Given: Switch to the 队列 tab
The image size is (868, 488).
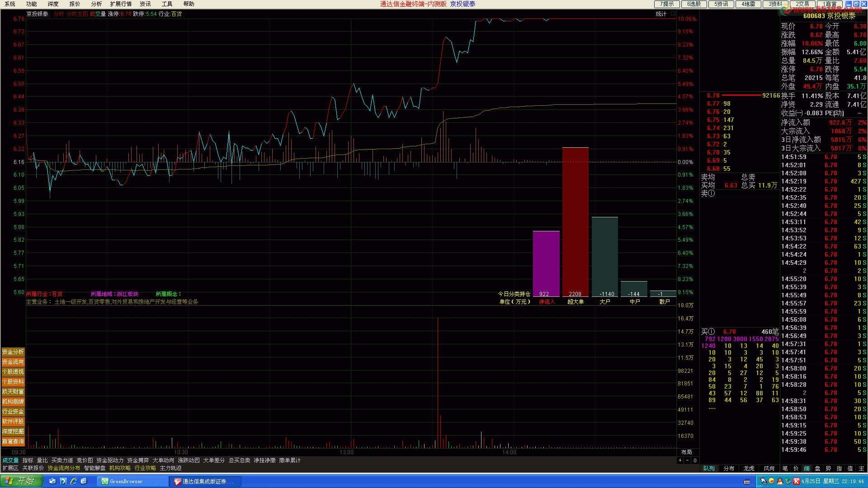Looking at the screenshot, I should tap(709, 469).
